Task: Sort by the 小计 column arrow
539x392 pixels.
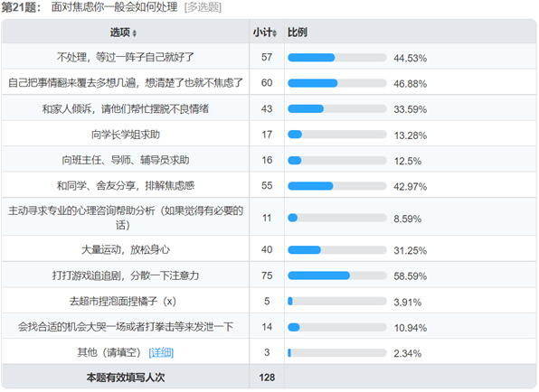Action: (x=275, y=33)
